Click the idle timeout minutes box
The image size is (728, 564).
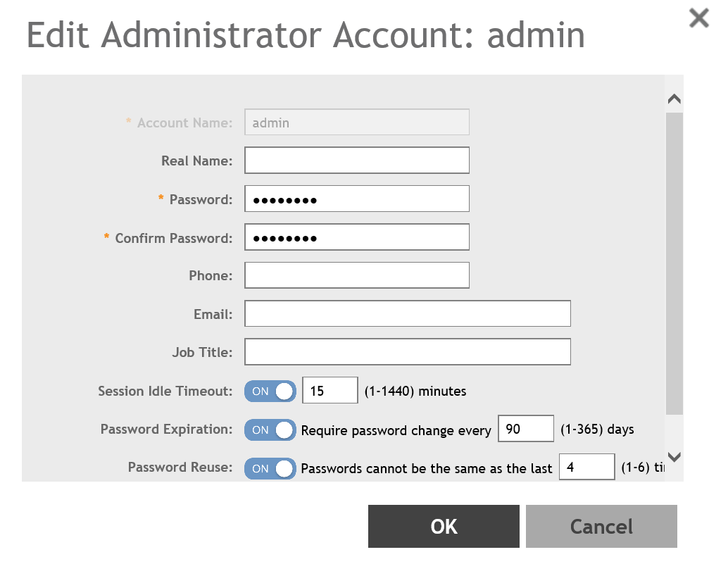pos(330,391)
